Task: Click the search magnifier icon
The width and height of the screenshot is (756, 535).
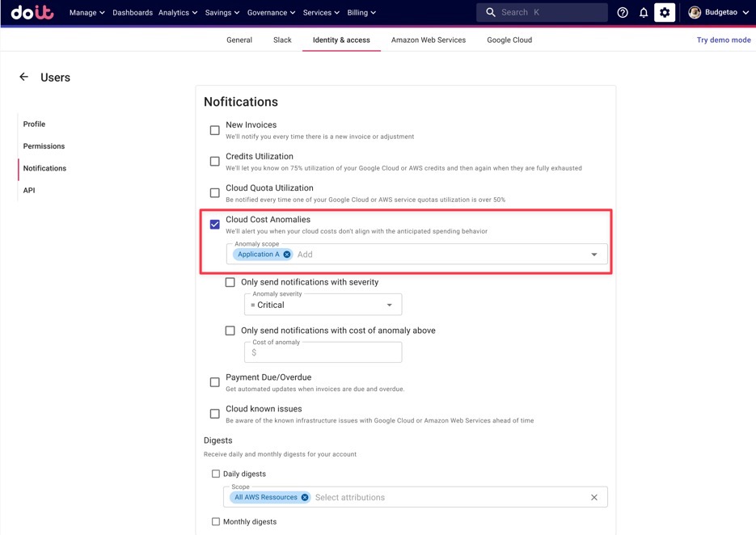Action: click(490, 13)
